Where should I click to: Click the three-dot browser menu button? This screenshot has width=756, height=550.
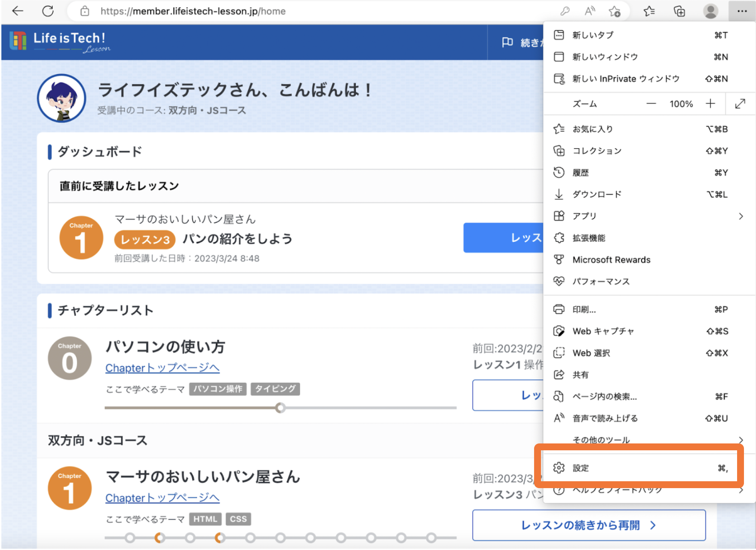pos(742,11)
